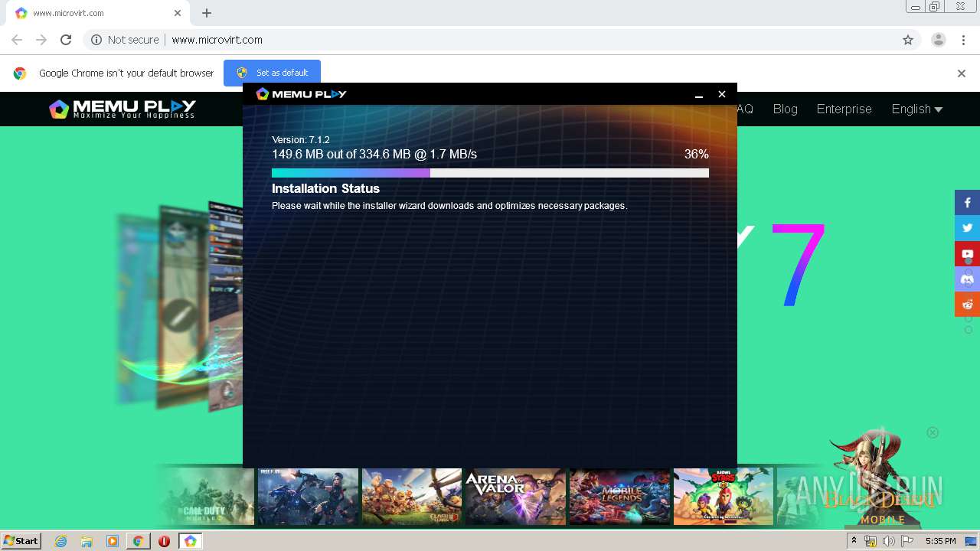
Task: Open Chrome main menu
Action: [963, 40]
